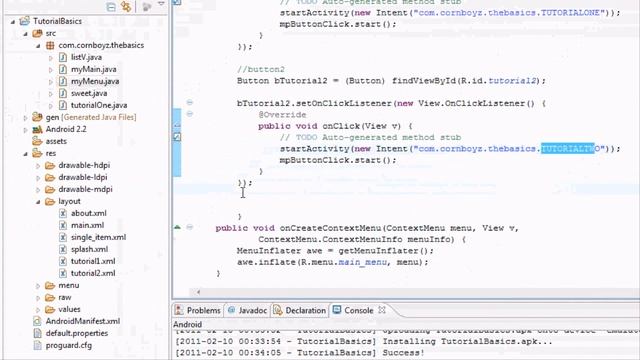Select proguard.cfg file
Screen dimensions: 640x360
[x=69, y=345]
